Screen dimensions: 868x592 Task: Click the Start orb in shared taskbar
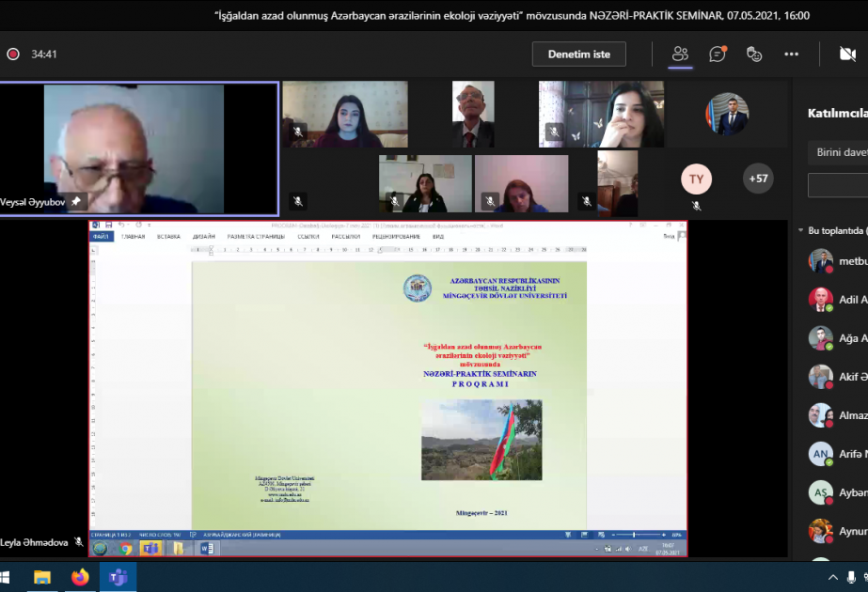tap(101, 548)
